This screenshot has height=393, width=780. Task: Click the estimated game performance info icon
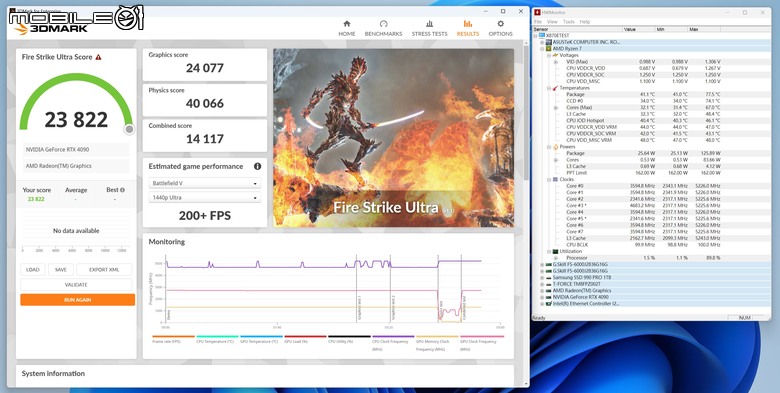pyautogui.click(x=257, y=166)
